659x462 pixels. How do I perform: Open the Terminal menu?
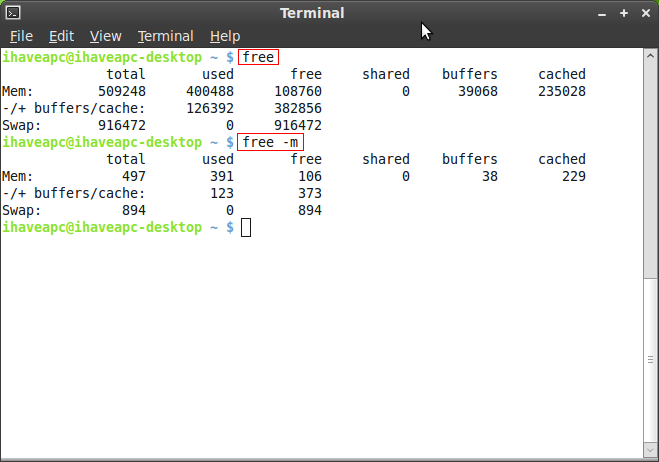point(166,36)
